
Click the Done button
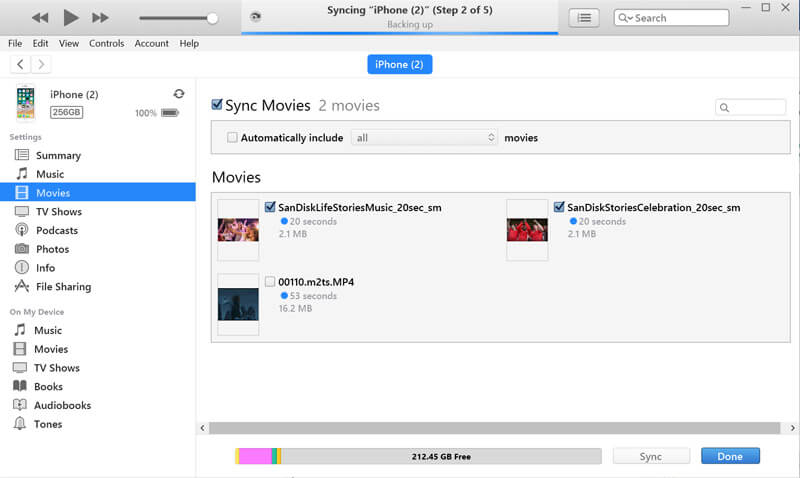pos(730,456)
